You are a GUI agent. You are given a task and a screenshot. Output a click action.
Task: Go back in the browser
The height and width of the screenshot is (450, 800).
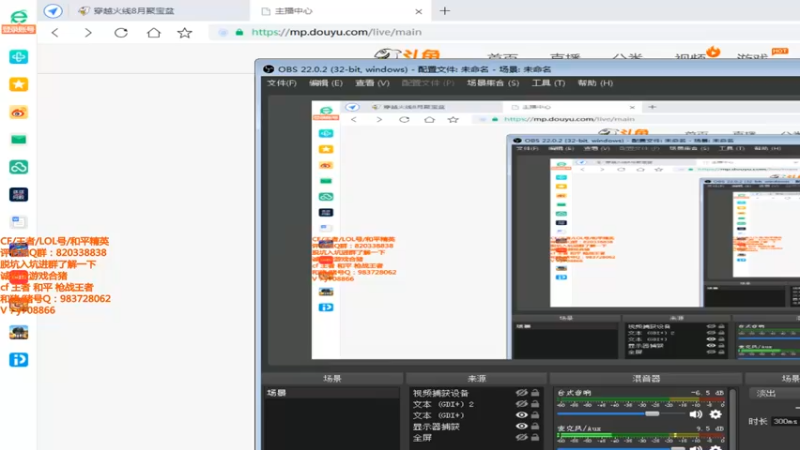pyautogui.click(x=55, y=33)
